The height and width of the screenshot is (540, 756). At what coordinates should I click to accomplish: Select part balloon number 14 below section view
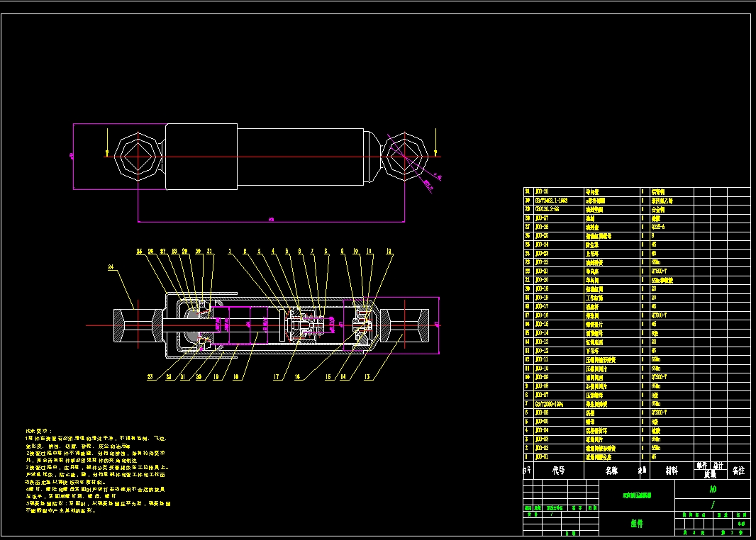(343, 377)
